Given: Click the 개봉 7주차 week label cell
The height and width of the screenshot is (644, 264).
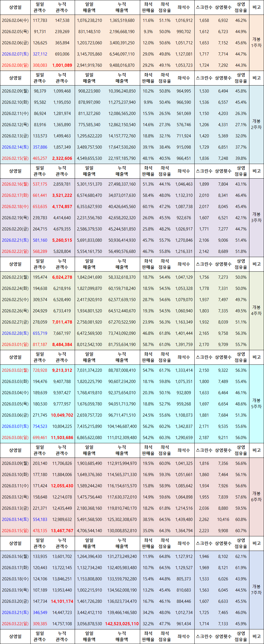Looking at the screenshot, I should (256, 590).
